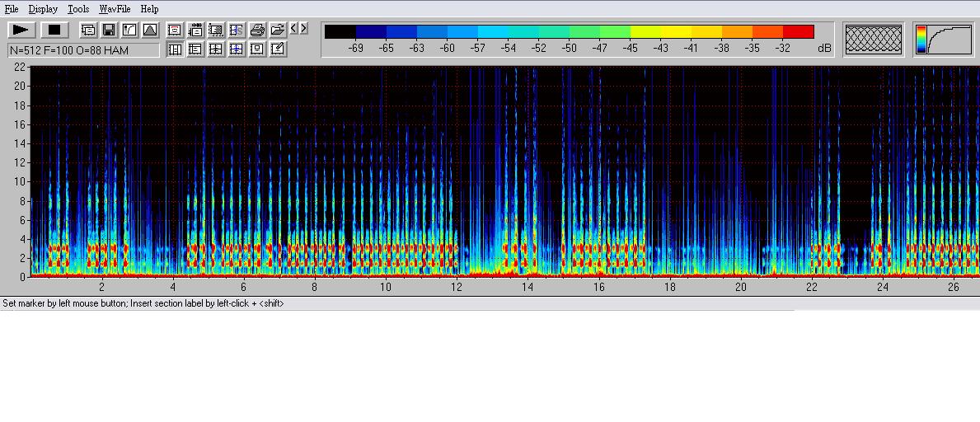The width and height of the screenshot is (980, 422).
Task: Click the crosshatch waveform overview box
Action: click(874, 40)
